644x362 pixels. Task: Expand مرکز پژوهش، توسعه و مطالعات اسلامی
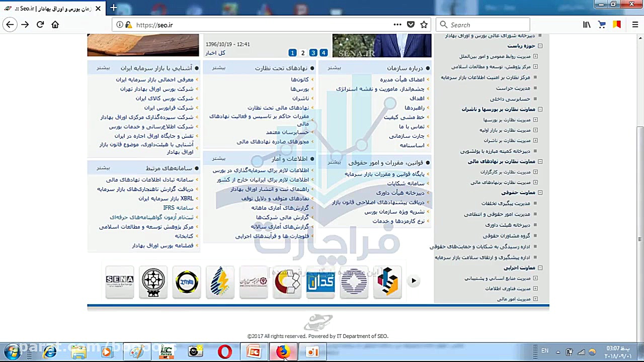click(x=535, y=67)
